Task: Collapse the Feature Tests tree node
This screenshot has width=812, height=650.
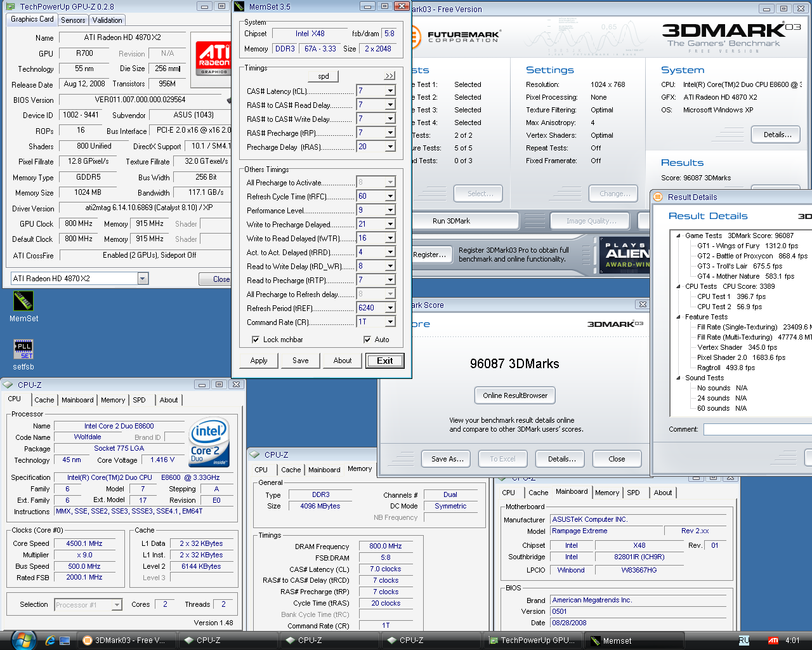Action: click(x=679, y=317)
